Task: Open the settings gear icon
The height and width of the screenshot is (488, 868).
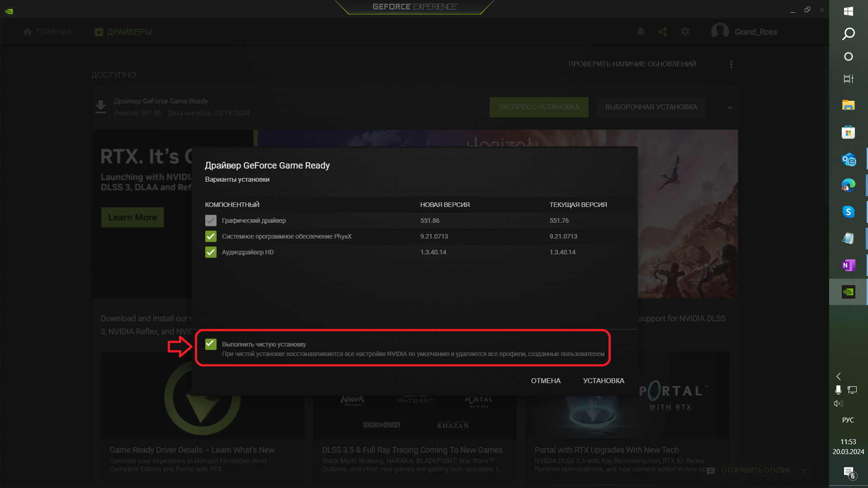Action: pos(685,32)
